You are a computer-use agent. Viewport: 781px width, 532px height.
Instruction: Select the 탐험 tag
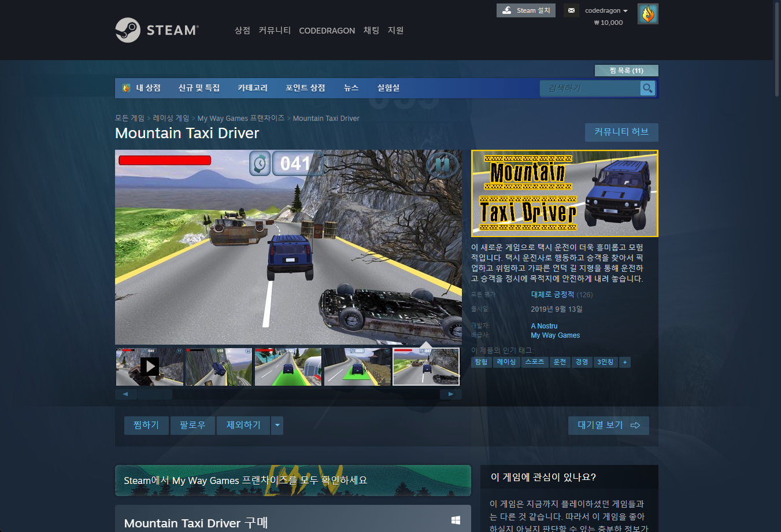481,362
